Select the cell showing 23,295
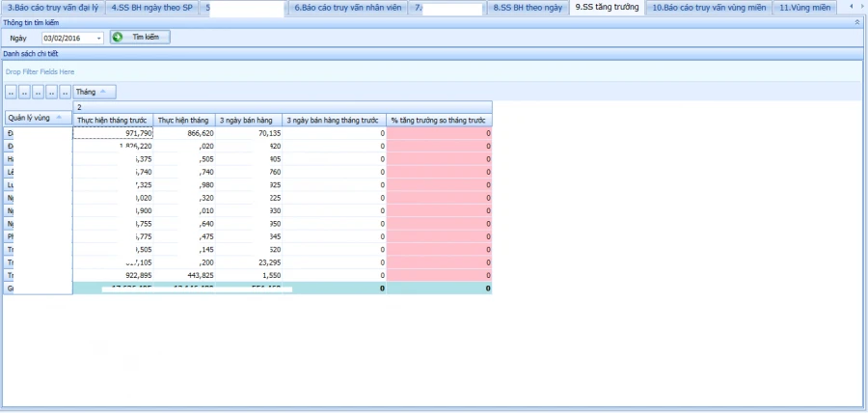The height and width of the screenshot is (413, 868). [249, 262]
